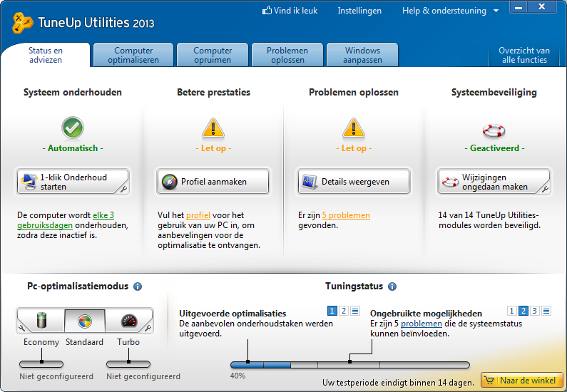Show list view for Ongebruikte mogelijkheden

(546, 311)
